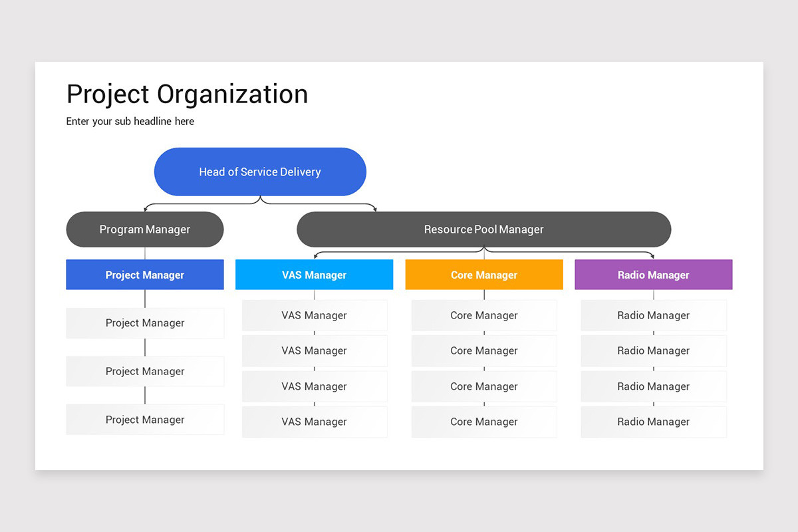Select the second Project Manager subordinate box
The height and width of the screenshot is (532, 798).
[x=144, y=371]
